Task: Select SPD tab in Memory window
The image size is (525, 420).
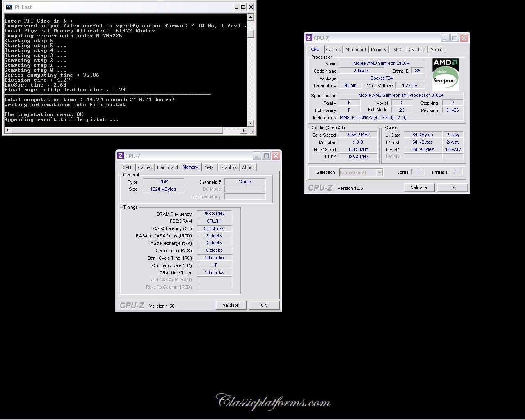Action: pyautogui.click(x=209, y=167)
